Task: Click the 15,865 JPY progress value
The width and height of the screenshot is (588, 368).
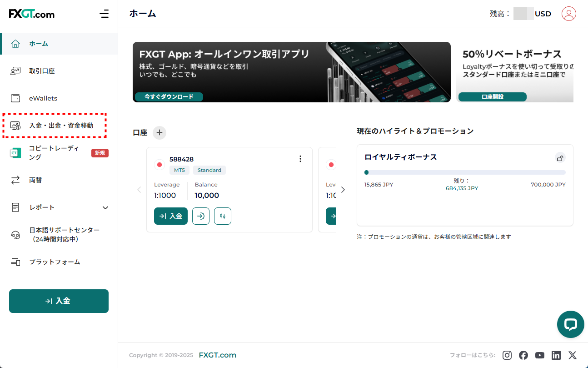Action: pyautogui.click(x=379, y=185)
